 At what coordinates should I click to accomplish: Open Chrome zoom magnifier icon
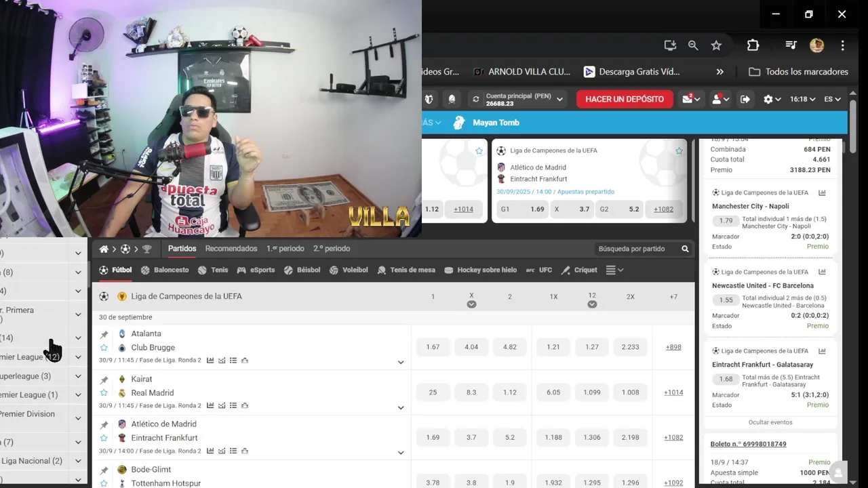click(x=693, y=45)
